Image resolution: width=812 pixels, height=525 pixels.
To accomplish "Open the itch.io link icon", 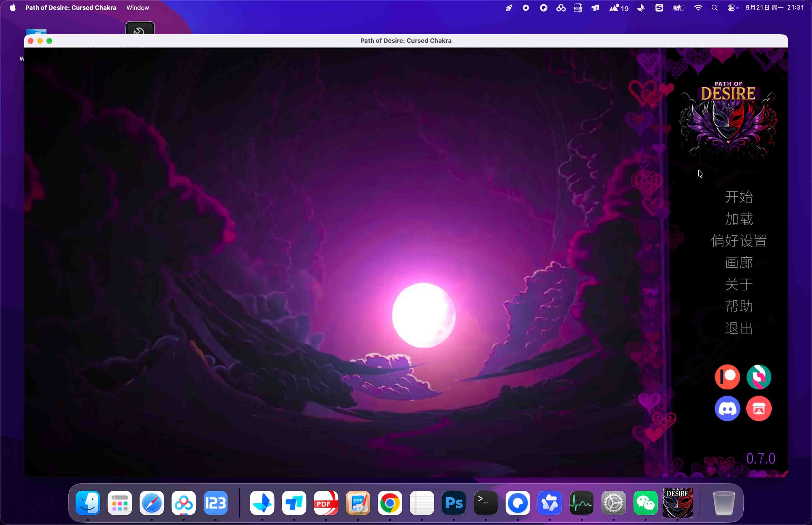I will [758, 409].
